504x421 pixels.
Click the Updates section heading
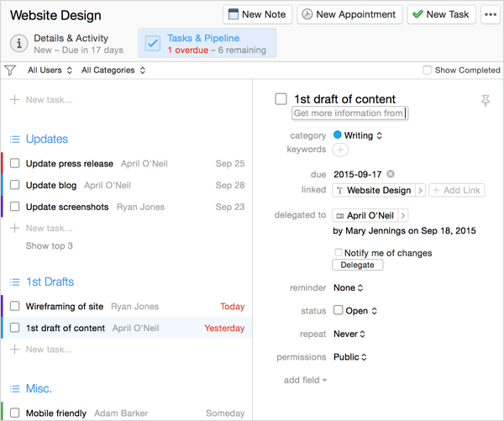pyautogui.click(x=47, y=139)
